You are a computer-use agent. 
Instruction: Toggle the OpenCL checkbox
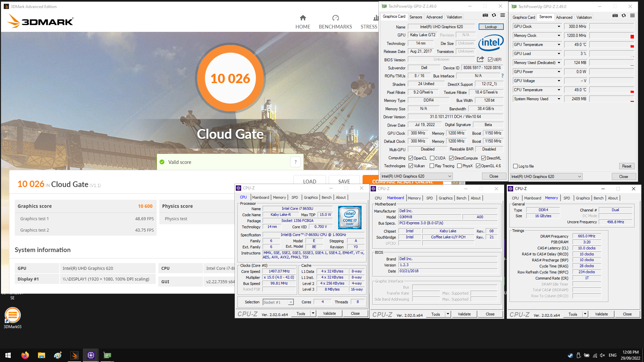click(x=411, y=158)
